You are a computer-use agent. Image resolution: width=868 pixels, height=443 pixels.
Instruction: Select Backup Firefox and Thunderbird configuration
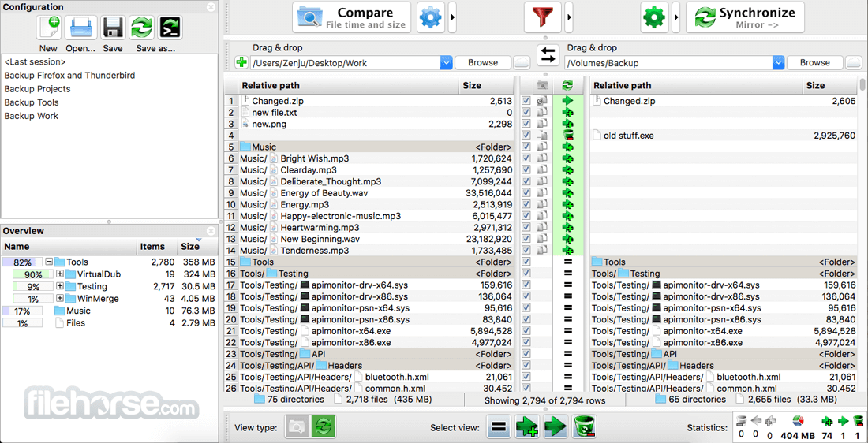point(69,75)
